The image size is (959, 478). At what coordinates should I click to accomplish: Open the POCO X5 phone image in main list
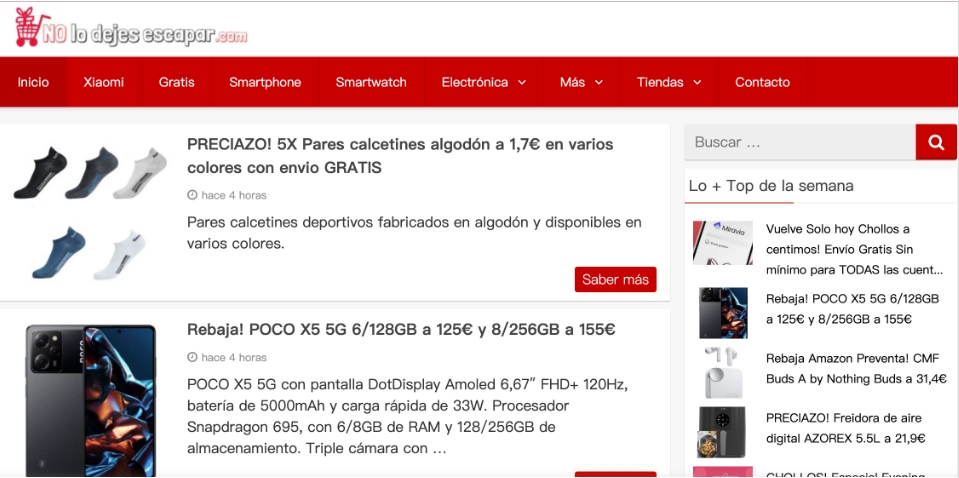coord(91,400)
